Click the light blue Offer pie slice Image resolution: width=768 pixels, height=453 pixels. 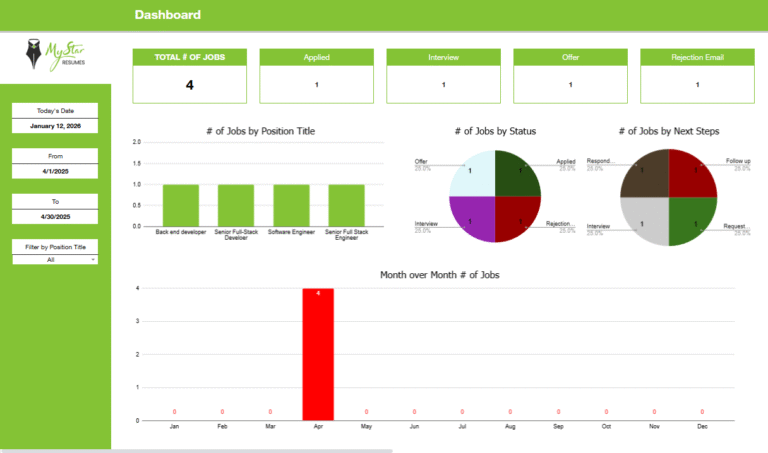(x=473, y=173)
